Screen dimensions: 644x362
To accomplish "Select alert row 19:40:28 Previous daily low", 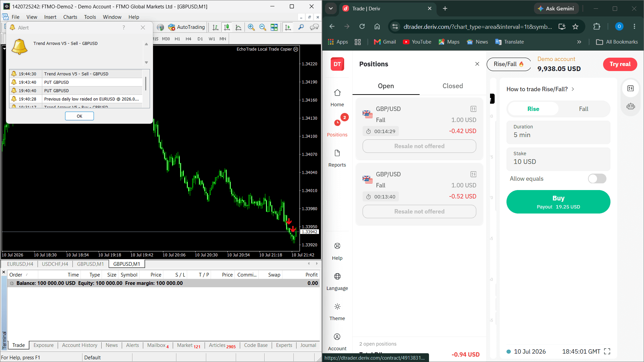I will pyautogui.click(x=76, y=99).
